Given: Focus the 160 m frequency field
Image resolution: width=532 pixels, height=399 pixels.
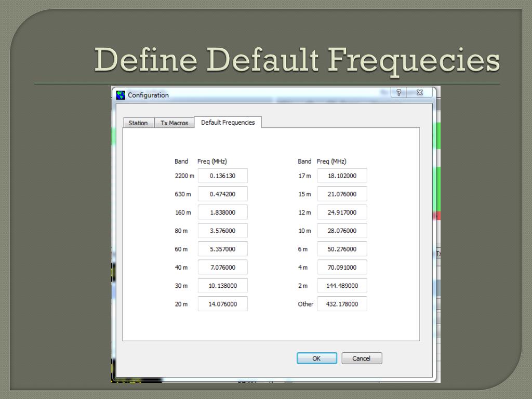Looking at the screenshot, I should click(222, 212).
